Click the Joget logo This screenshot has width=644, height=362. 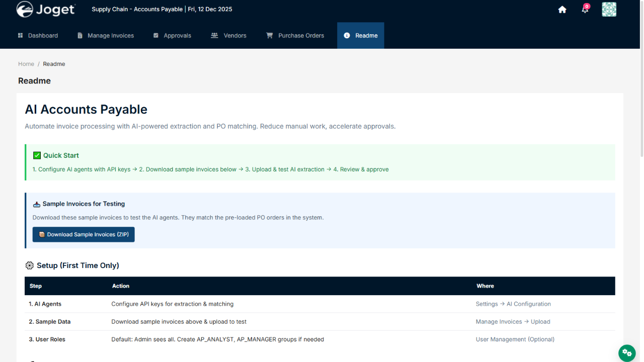[x=46, y=9]
